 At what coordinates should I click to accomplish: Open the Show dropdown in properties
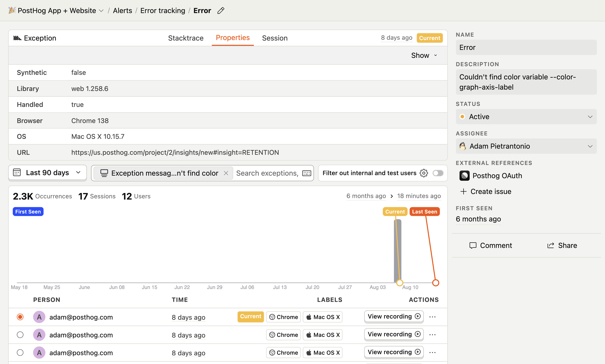(x=424, y=55)
